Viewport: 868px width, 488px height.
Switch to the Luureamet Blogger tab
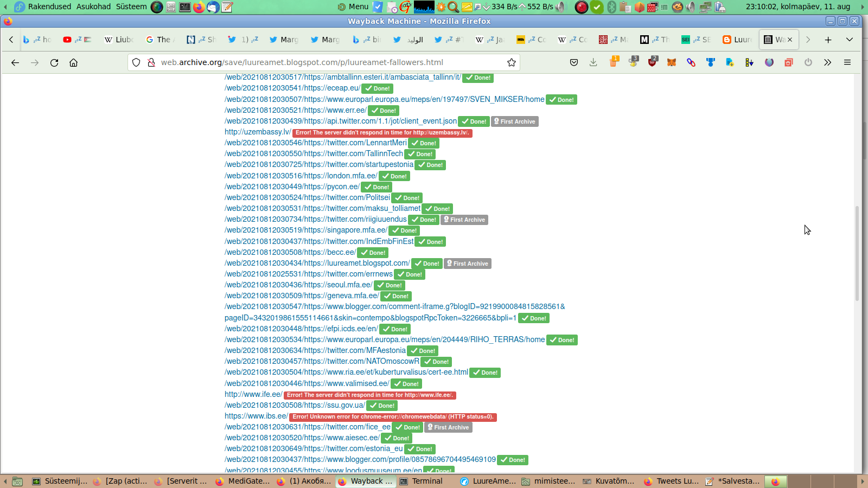pyautogui.click(x=737, y=40)
